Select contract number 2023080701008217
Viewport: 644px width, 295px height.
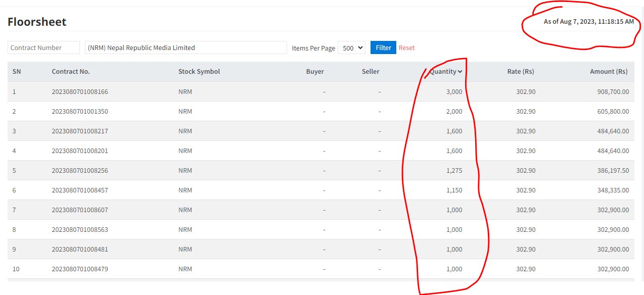click(x=80, y=131)
